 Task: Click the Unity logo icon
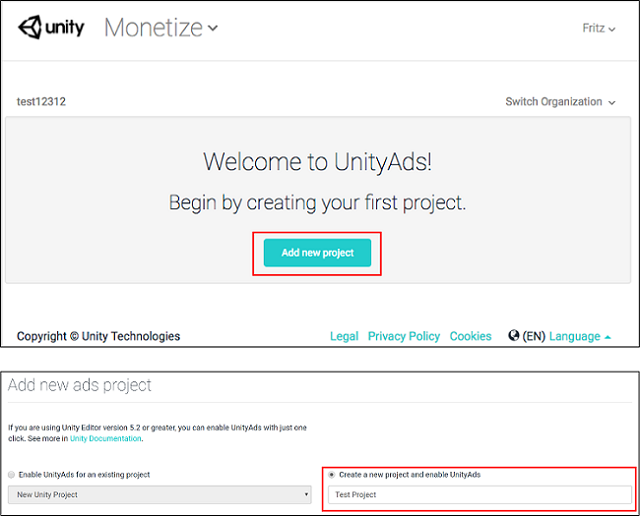[x=30, y=27]
